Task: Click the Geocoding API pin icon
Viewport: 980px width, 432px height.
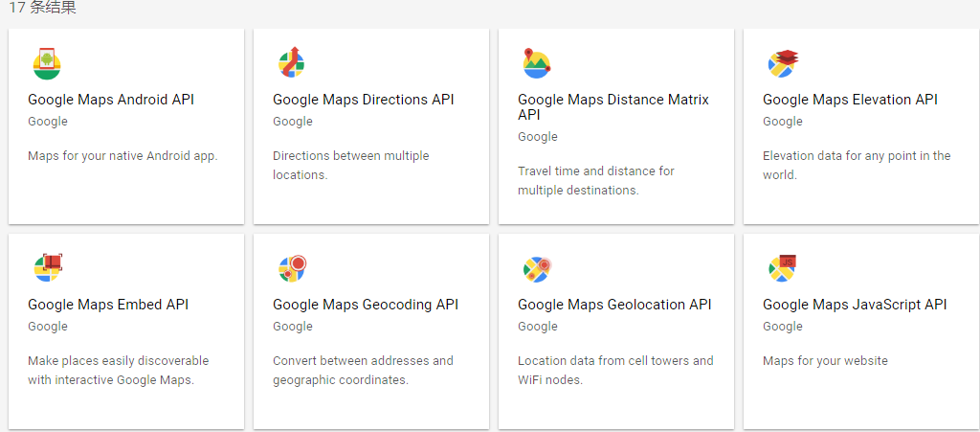Action: (x=293, y=268)
